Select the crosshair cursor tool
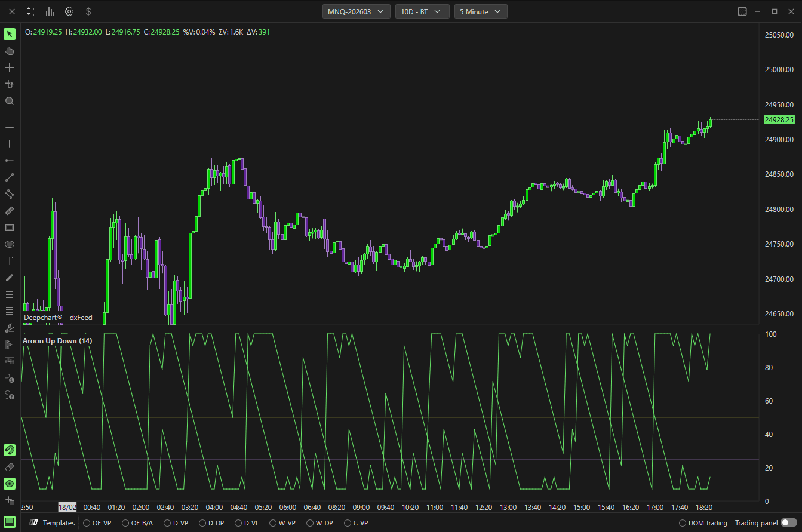 (x=10, y=67)
